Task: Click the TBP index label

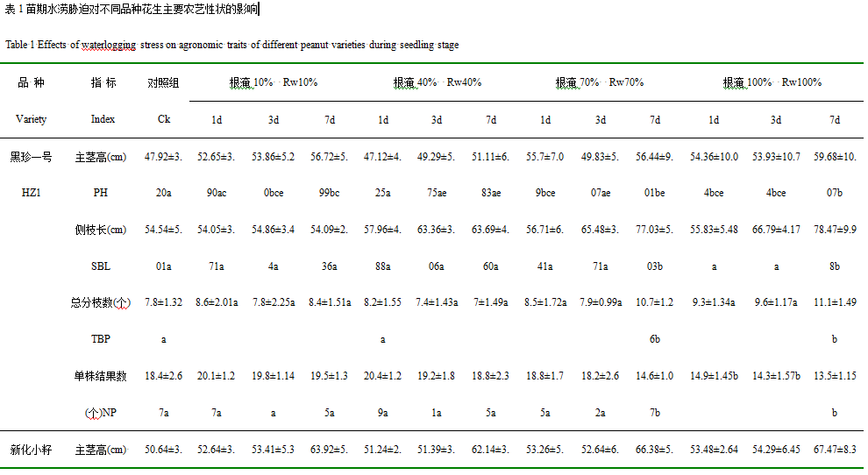Action: point(101,339)
